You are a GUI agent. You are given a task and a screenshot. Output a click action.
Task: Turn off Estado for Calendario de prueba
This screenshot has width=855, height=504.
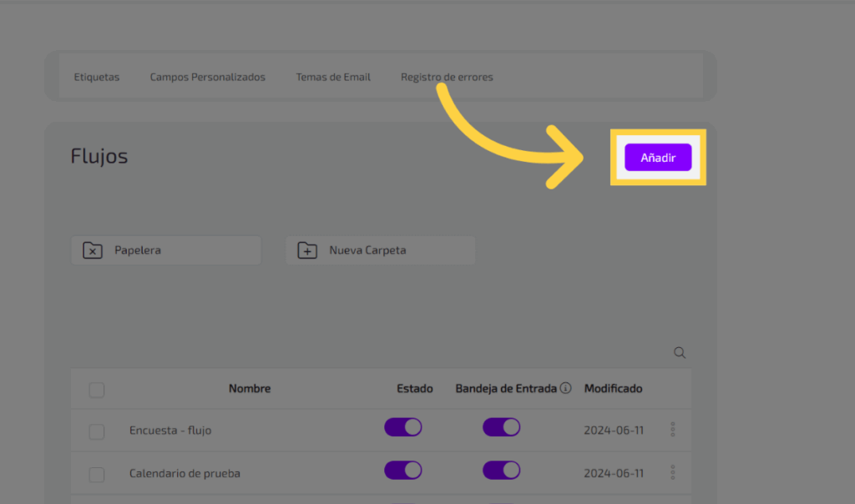[402, 471]
